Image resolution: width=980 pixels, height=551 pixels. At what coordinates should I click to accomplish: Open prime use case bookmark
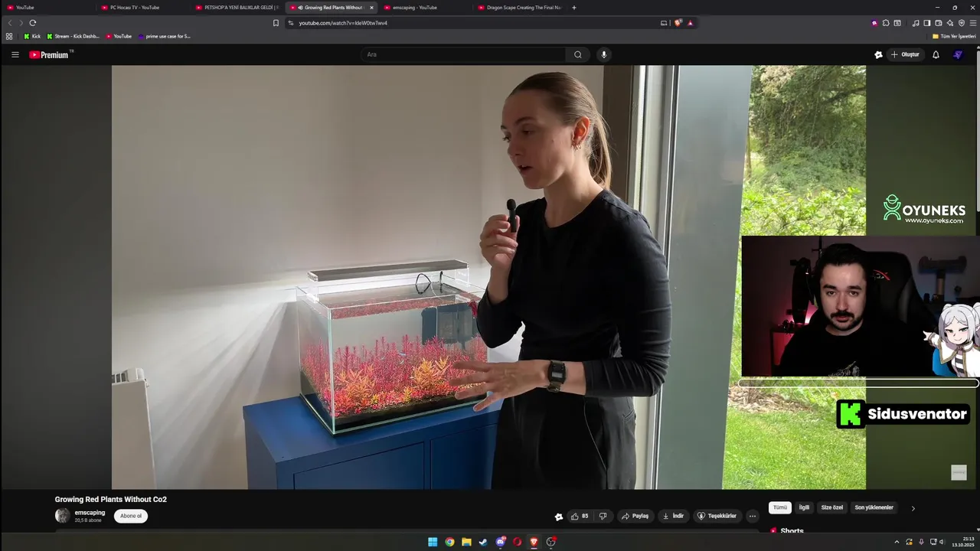(164, 36)
